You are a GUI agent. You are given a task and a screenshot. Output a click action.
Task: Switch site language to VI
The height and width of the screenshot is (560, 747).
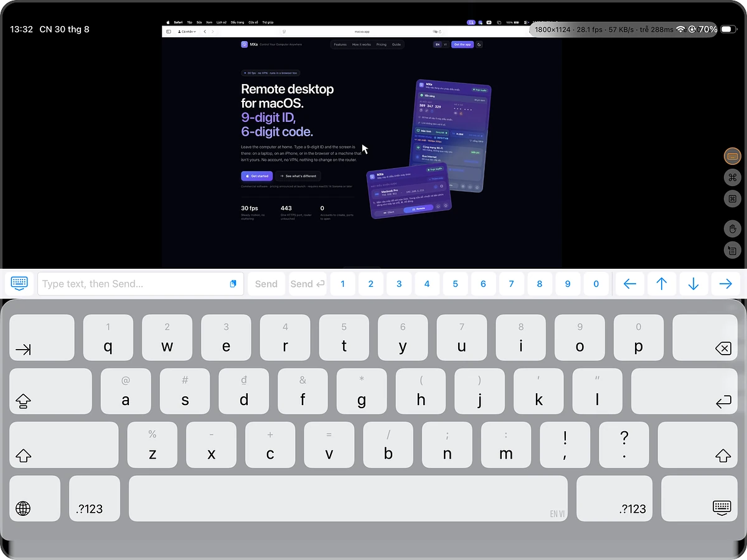[x=445, y=45]
